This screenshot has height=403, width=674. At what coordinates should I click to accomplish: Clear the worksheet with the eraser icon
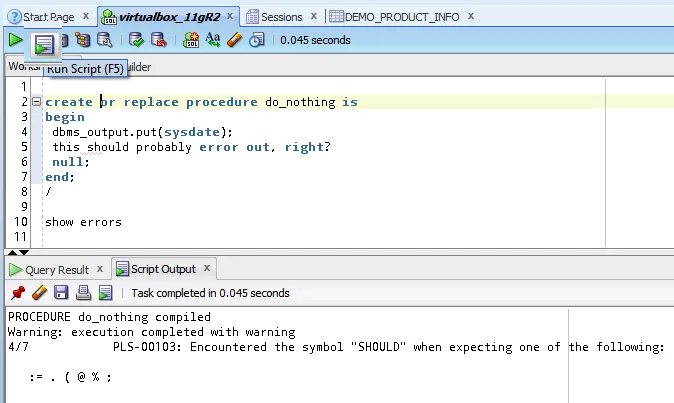point(235,40)
